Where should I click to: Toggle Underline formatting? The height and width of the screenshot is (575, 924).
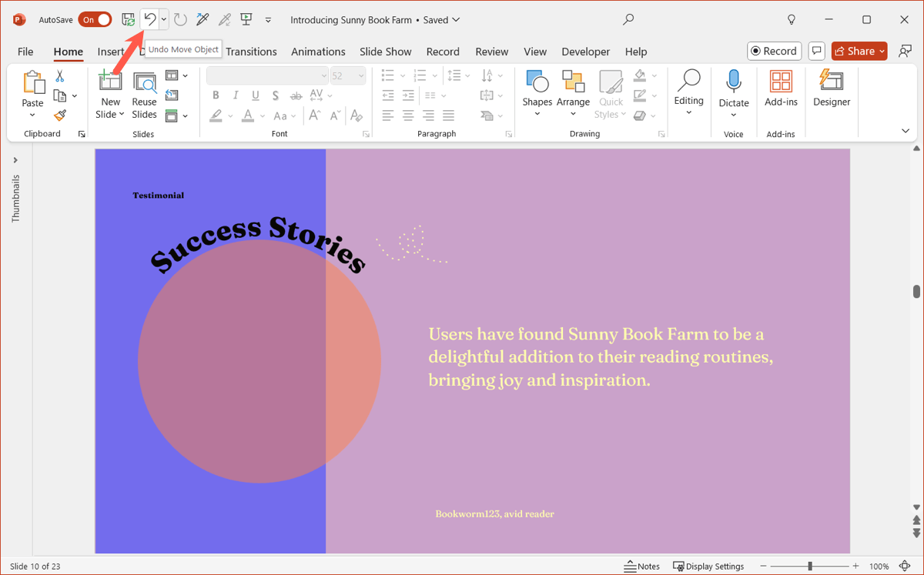(256, 95)
